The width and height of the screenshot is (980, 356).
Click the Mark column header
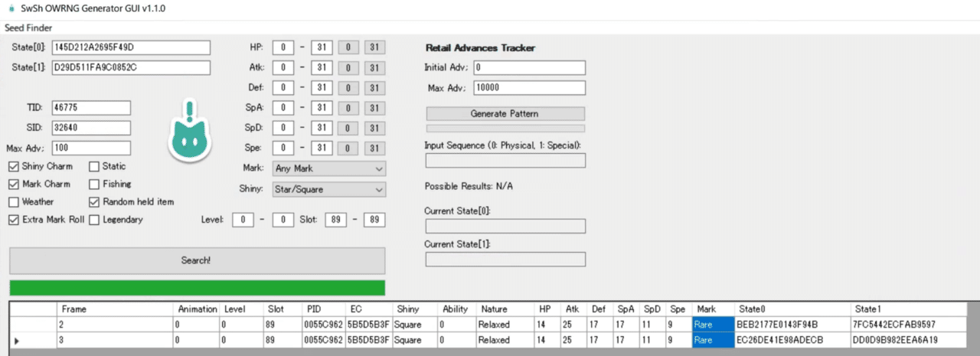(714, 309)
